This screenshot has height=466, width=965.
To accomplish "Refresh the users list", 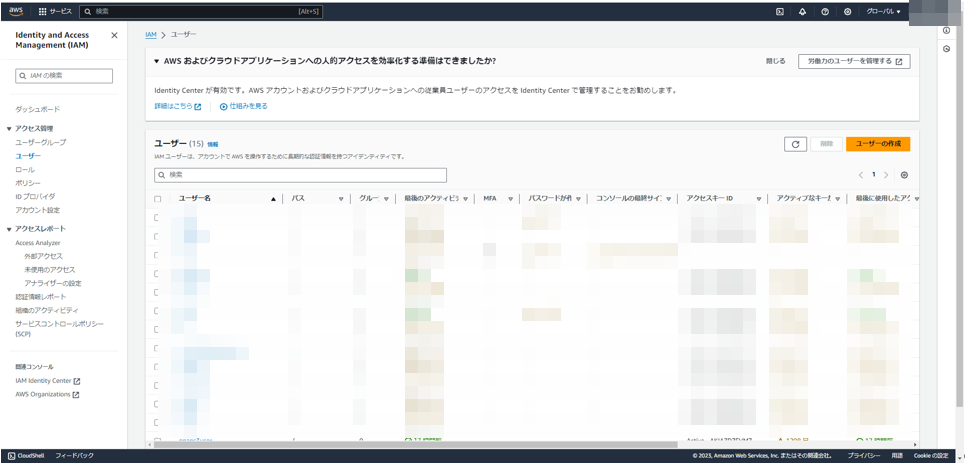I will click(x=795, y=144).
